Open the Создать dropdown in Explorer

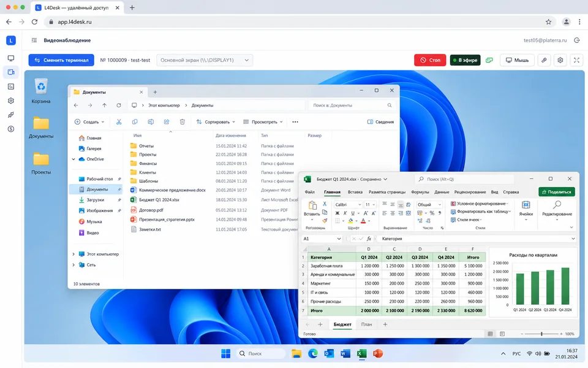[89, 121]
